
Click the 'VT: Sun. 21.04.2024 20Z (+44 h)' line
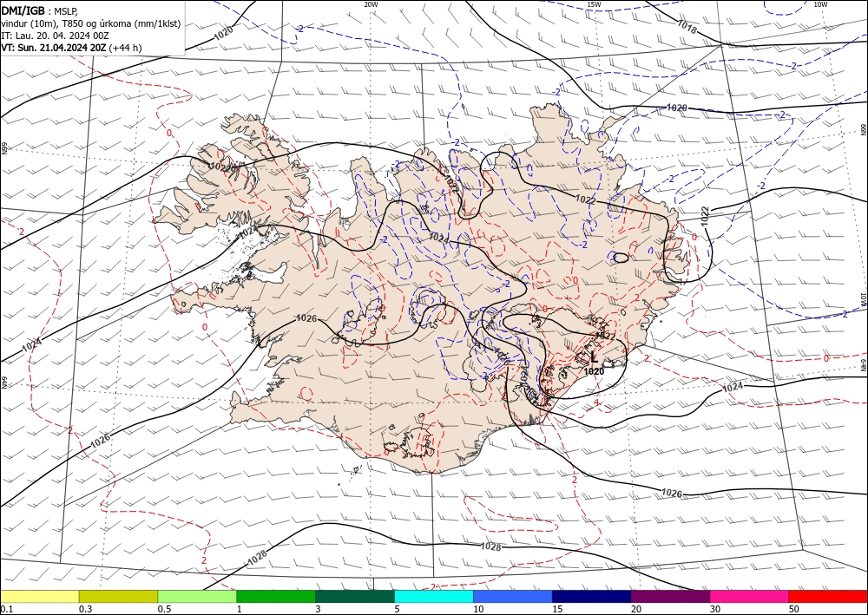pyautogui.click(x=71, y=48)
